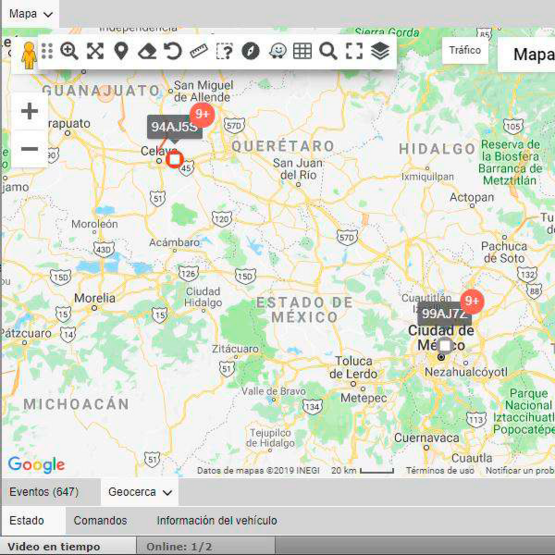The height and width of the screenshot is (555, 555).
Task: Open the Eventos (647) tab
Action: coord(44,492)
